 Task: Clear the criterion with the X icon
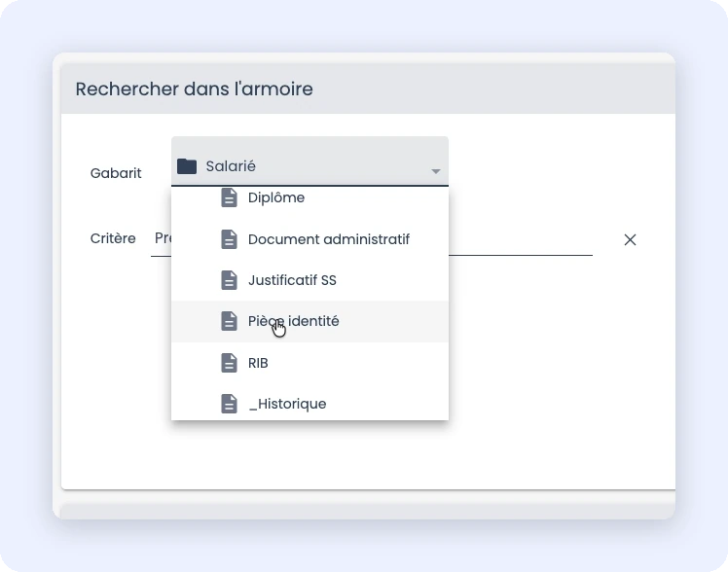pyautogui.click(x=630, y=240)
